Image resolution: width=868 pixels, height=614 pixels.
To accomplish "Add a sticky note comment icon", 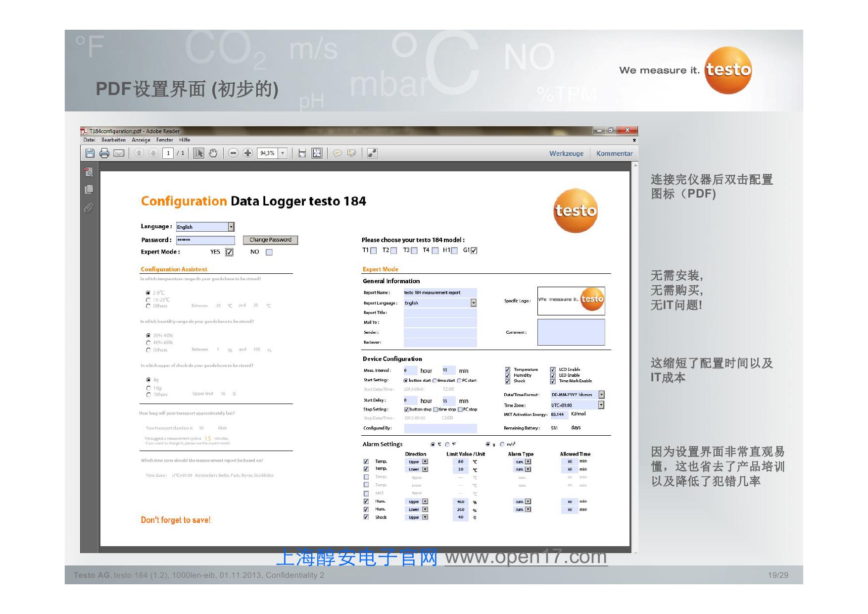I will [337, 153].
